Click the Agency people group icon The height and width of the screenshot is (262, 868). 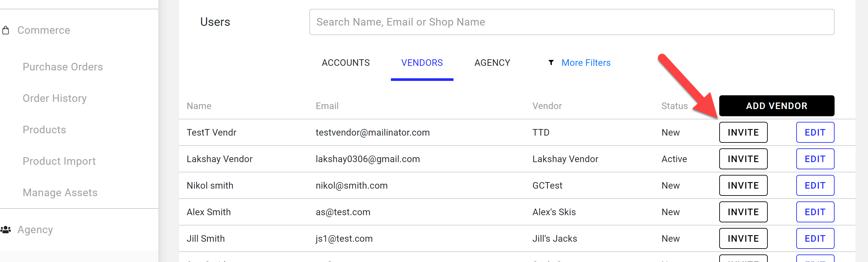tap(6, 230)
